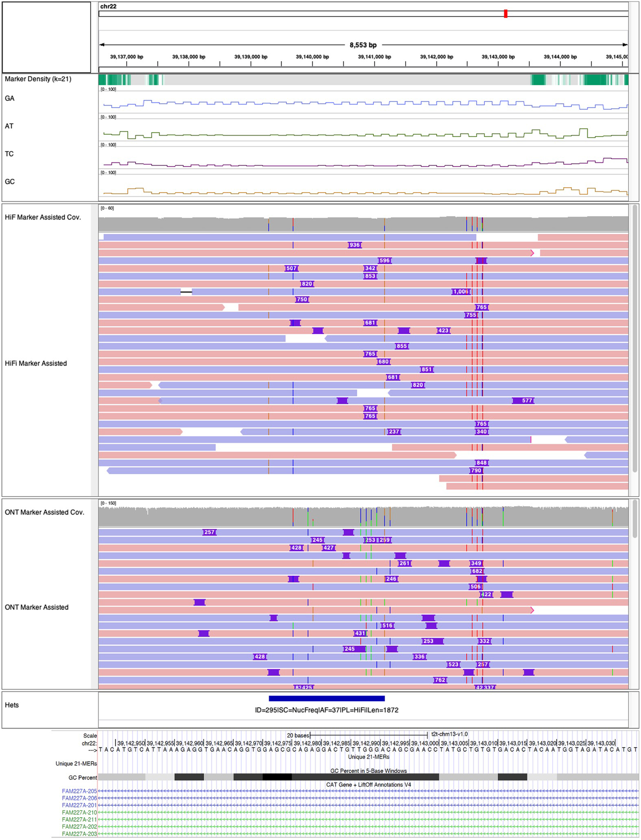Image resolution: width=641 pixels, height=840 pixels.
Task: Click the 762 insertion in ONT reads
Action: tap(440, 680)
